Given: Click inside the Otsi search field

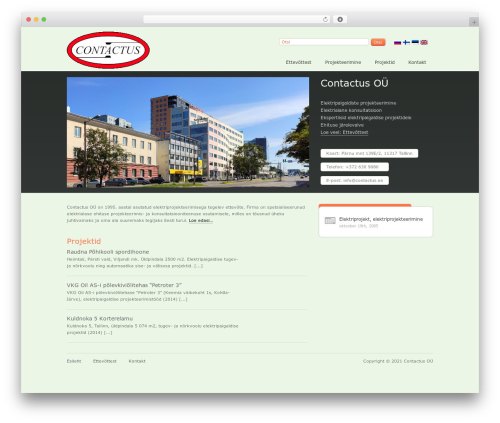Looking at the screenshot, I should coord(324,42).
